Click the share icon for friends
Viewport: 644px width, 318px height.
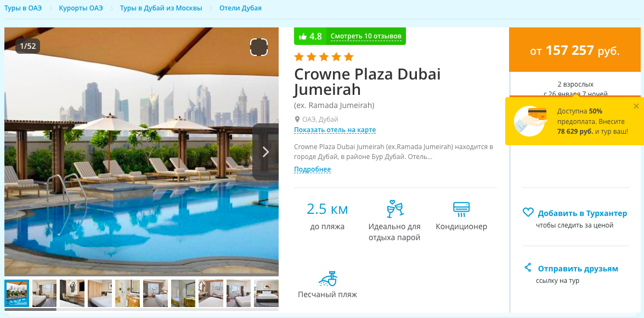[x=528, y=268]
